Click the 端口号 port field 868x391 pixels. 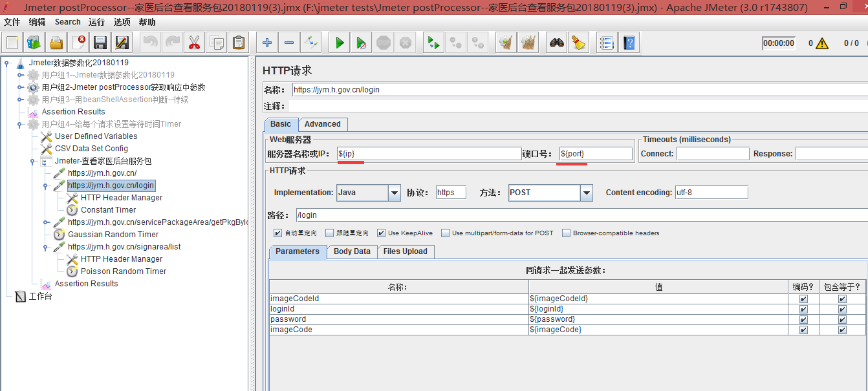click(596, 154)
